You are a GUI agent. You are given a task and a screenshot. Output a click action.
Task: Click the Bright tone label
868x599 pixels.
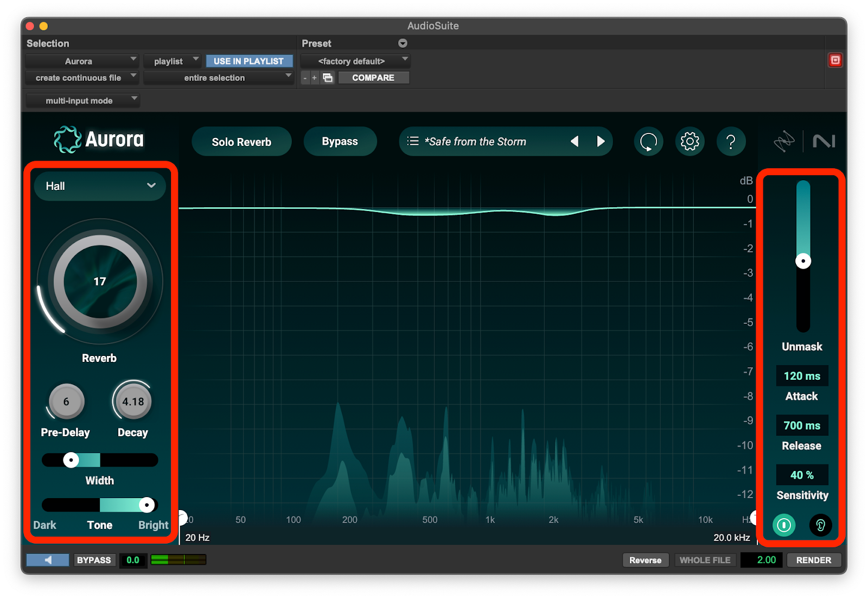tap(154, 525)
